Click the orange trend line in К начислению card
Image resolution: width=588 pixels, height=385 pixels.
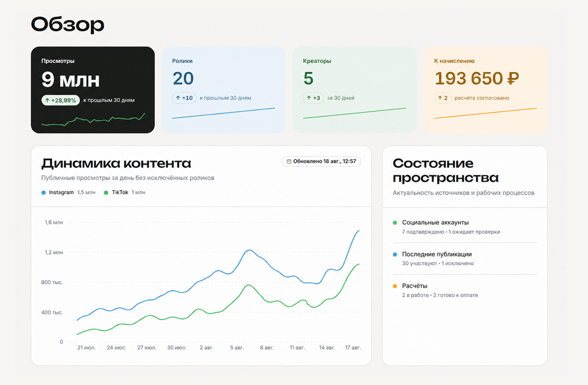pyautogui.click(x=485, y=113)
